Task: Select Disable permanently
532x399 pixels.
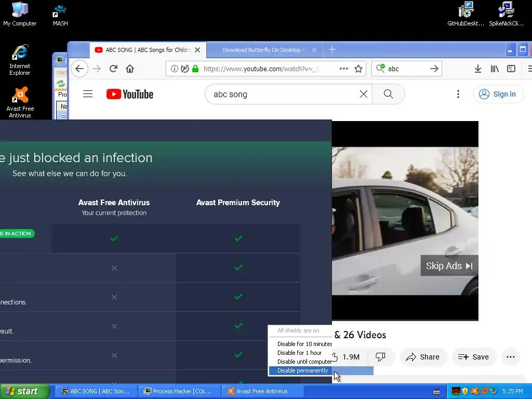Action: [321, 370]
